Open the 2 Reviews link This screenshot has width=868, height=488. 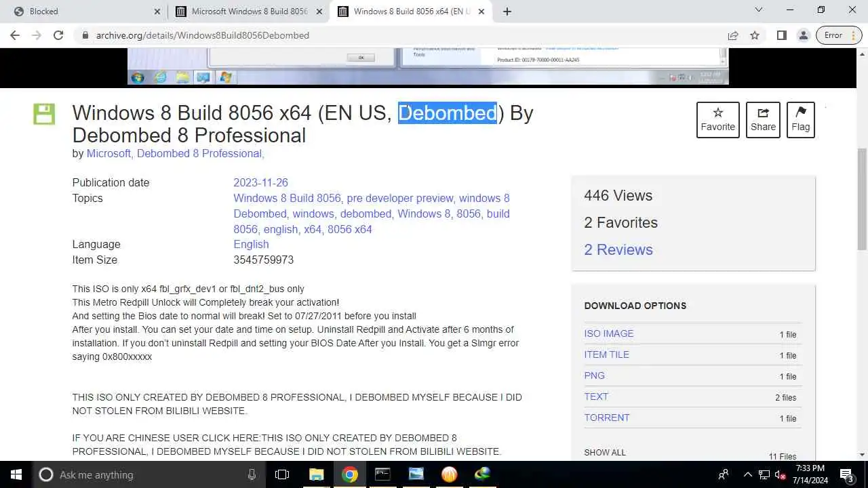tap(618, 250)
